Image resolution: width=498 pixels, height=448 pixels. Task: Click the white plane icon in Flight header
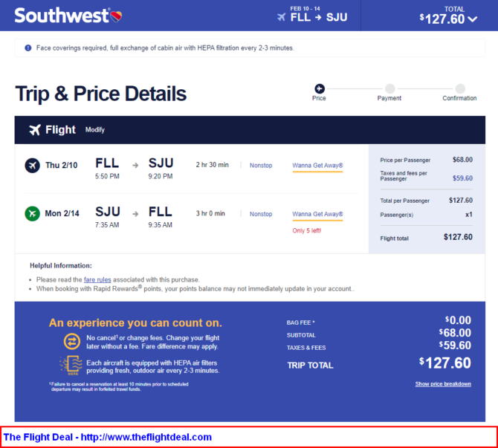pos(35,130)
